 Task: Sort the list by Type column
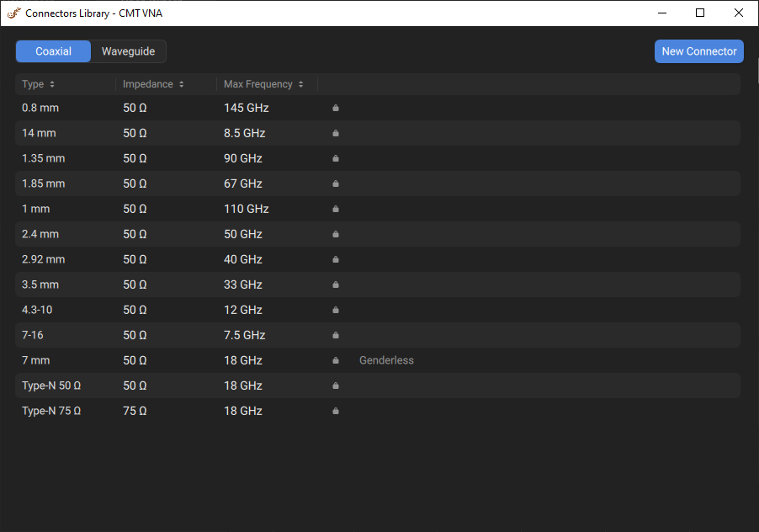tap(39, 84)
